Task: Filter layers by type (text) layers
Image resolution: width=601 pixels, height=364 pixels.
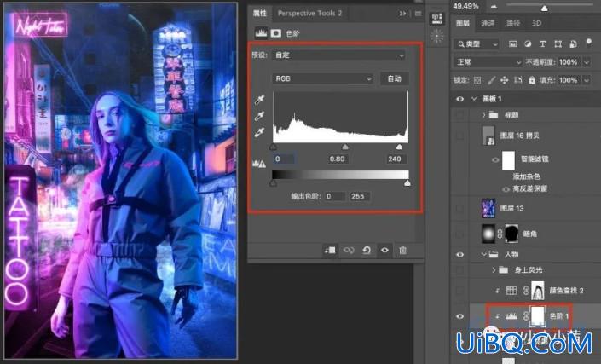Action: click(x=542, y=44)
